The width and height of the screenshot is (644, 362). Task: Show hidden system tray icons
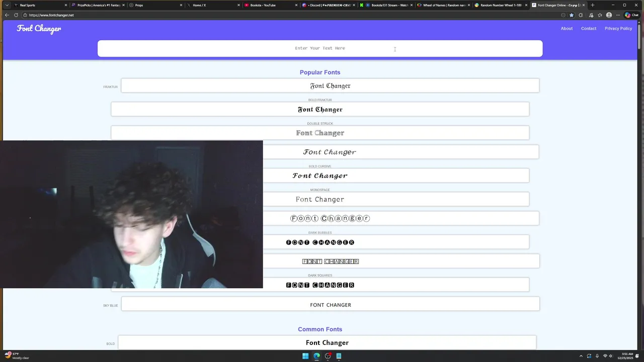coord(581,356)
